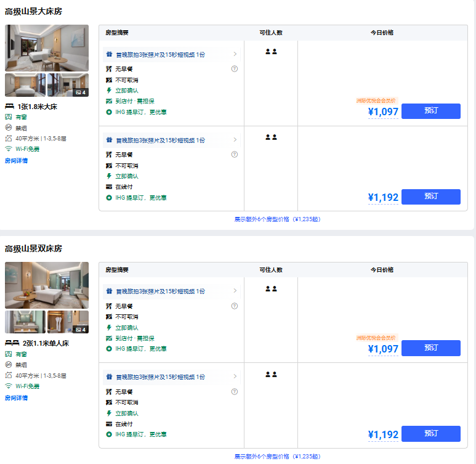The image size is (476, 464).
Task: Click the Wi-Fi icon under the King room details
Action: [x=9, y=149]
